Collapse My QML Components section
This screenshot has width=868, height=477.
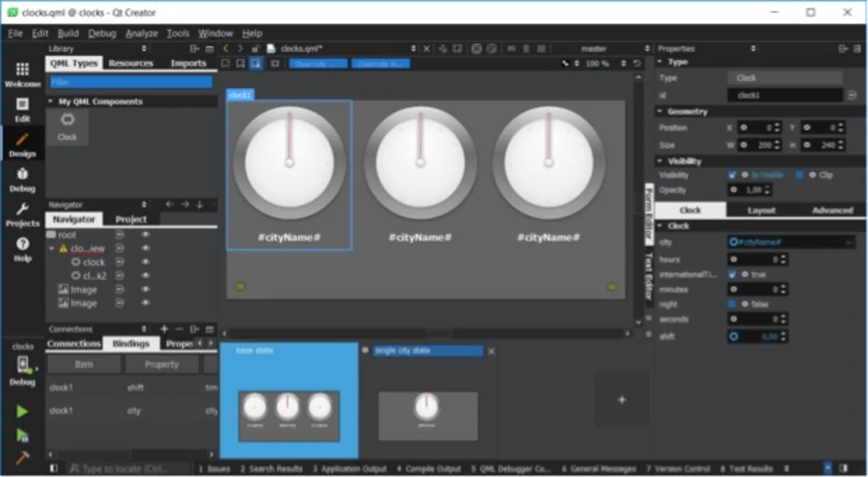(51, 102)
